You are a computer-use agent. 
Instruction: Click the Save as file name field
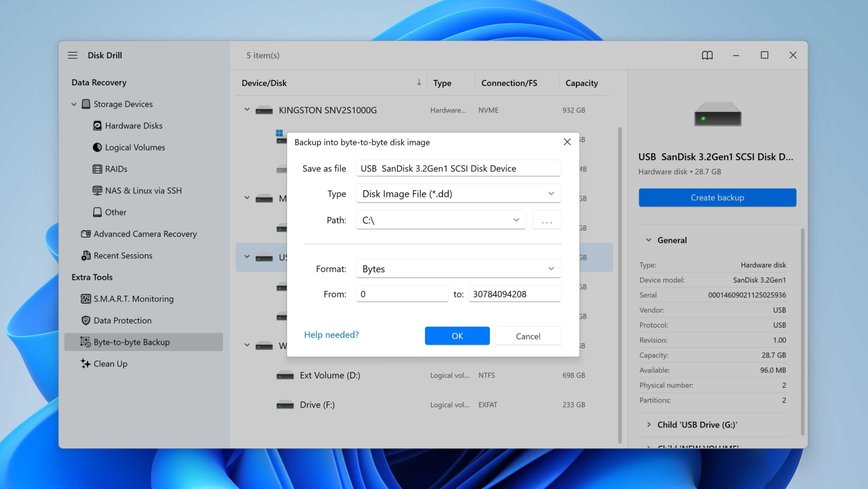click(x=458, y=168)
